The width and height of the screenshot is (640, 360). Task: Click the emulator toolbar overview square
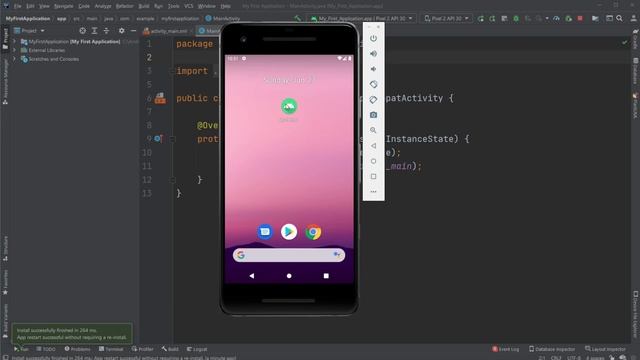pos(373,176)
